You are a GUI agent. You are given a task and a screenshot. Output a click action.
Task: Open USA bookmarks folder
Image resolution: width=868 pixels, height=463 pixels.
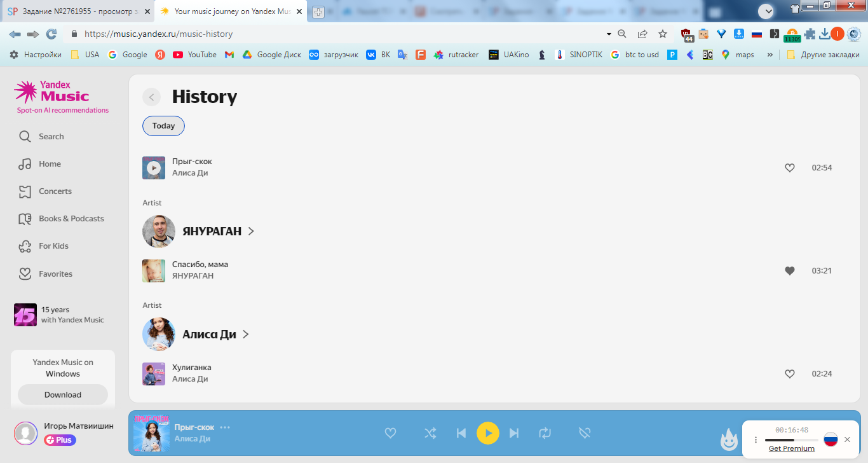tap(85, 55)
